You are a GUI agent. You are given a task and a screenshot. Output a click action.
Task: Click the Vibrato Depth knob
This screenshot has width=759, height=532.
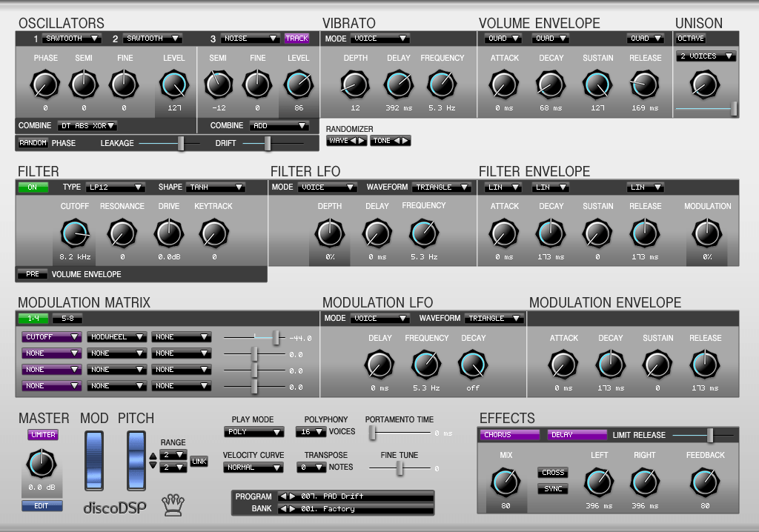pyautogui.click(x=354, y=85)
